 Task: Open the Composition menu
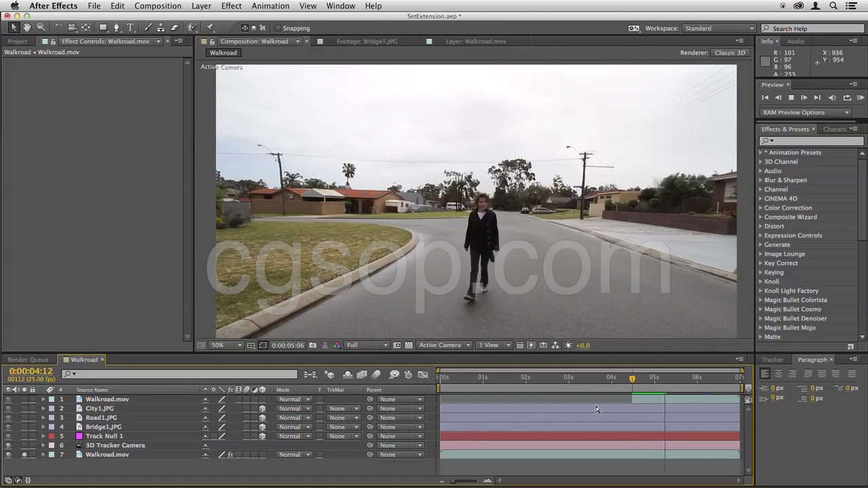[157, 6]
